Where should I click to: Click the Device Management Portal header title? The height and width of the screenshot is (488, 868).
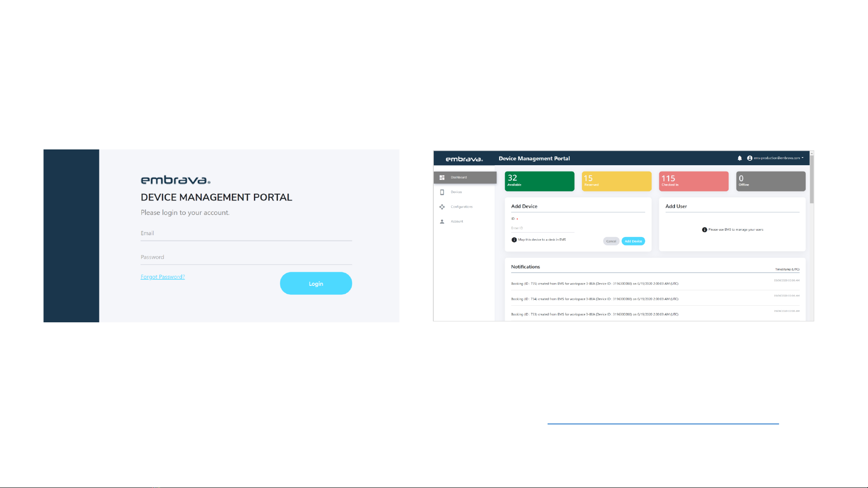click(x=534, y=158)
